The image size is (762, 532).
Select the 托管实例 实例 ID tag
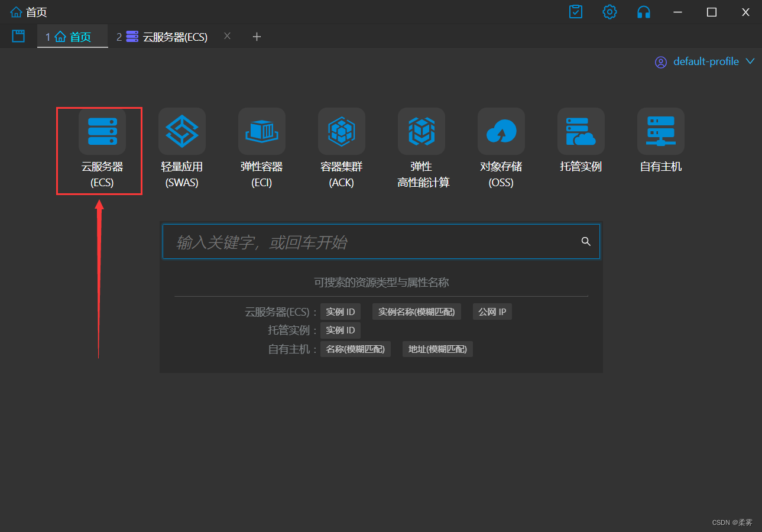[341, 330]
